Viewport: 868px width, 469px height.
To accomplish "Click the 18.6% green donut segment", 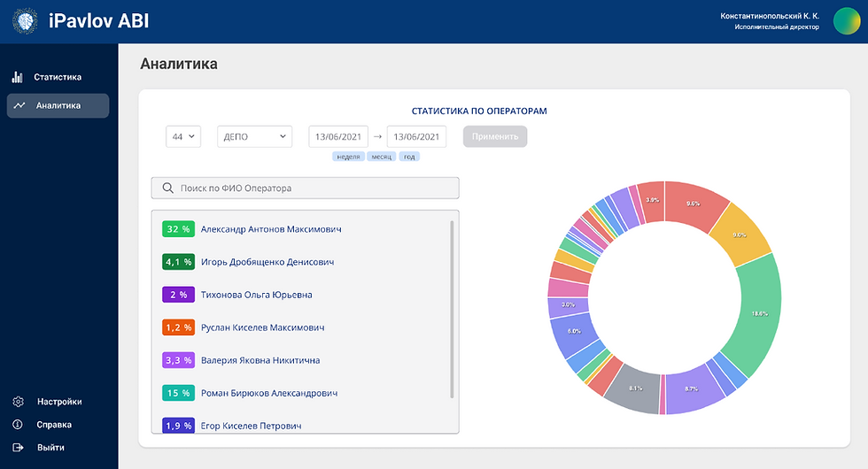I will [x=760, y=313].
